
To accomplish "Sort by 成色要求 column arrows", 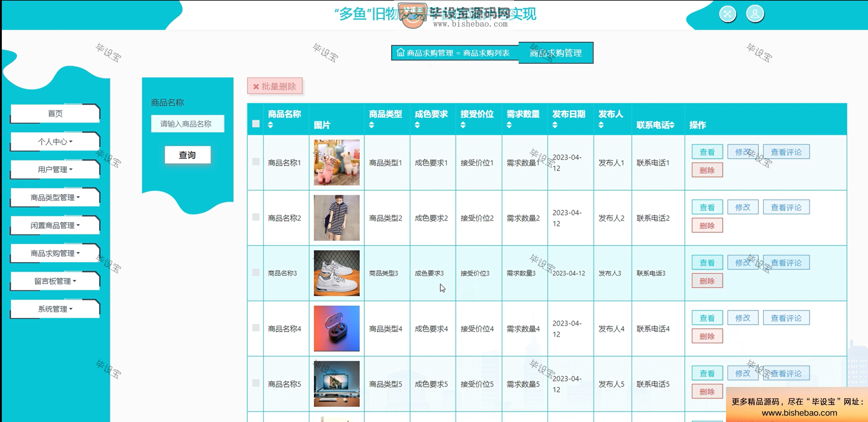I will click(417, 125).
